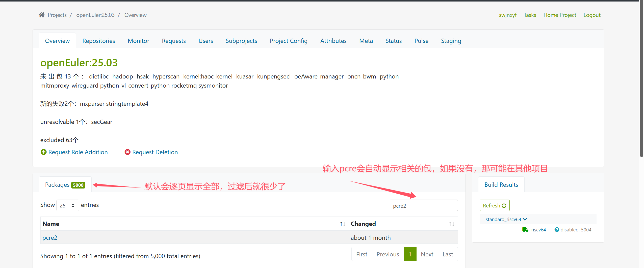Click the package search field containing pcre2
Viewport: 644px width, 268px height.
click(424, 205)
